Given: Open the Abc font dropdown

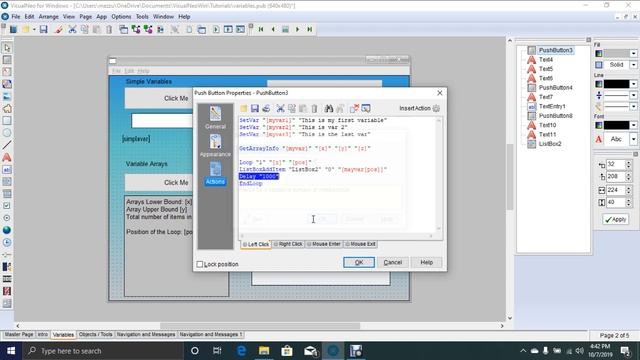Looking at the screenshot, I should pyautogui.click(x=633, y=139).
